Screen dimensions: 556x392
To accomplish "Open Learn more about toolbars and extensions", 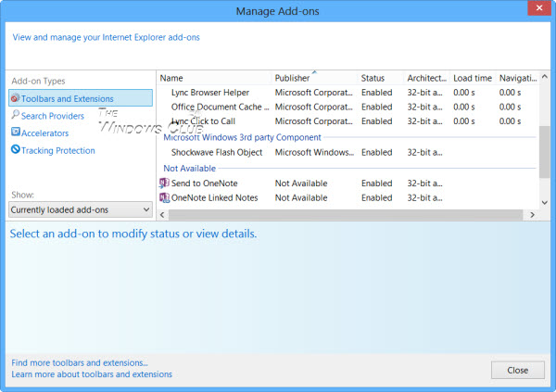I will [92, 374].
